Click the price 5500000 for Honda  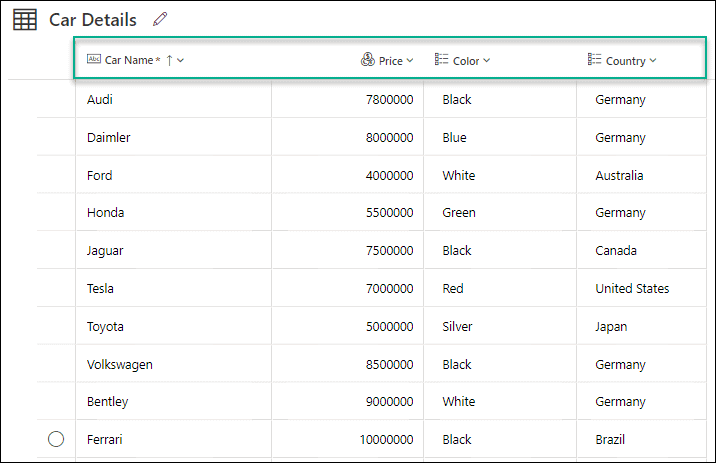[x=390, y=212]
